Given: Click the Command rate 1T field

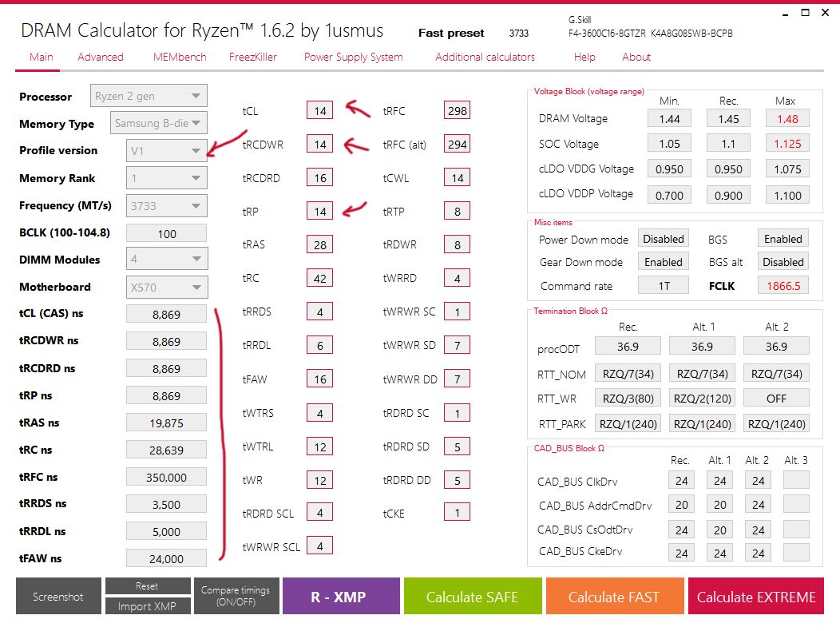Looking at the screenshot, I should [x=664, y=285].
